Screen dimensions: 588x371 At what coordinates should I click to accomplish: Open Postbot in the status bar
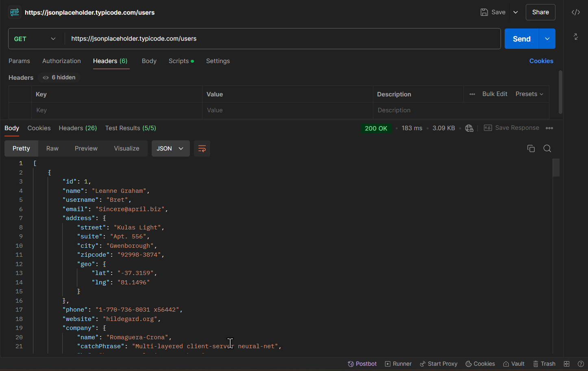362,364
